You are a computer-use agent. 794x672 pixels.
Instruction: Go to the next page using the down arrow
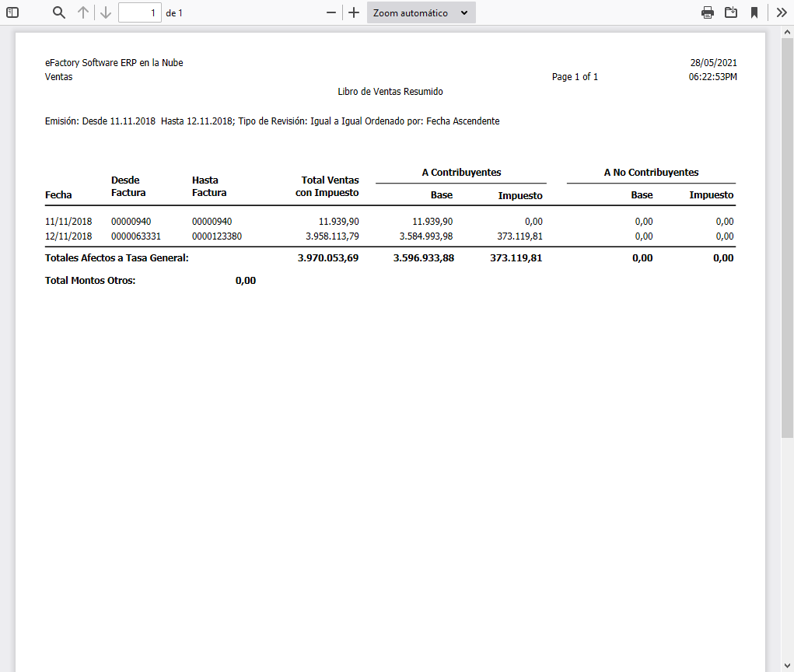pos(105,12)
